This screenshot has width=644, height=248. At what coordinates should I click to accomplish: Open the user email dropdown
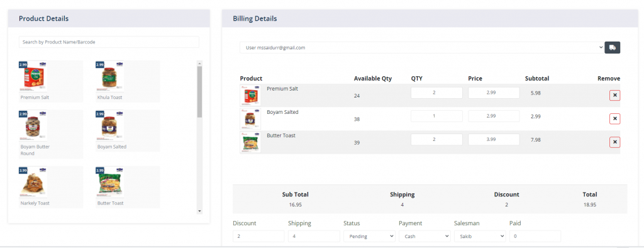point(422,48)
